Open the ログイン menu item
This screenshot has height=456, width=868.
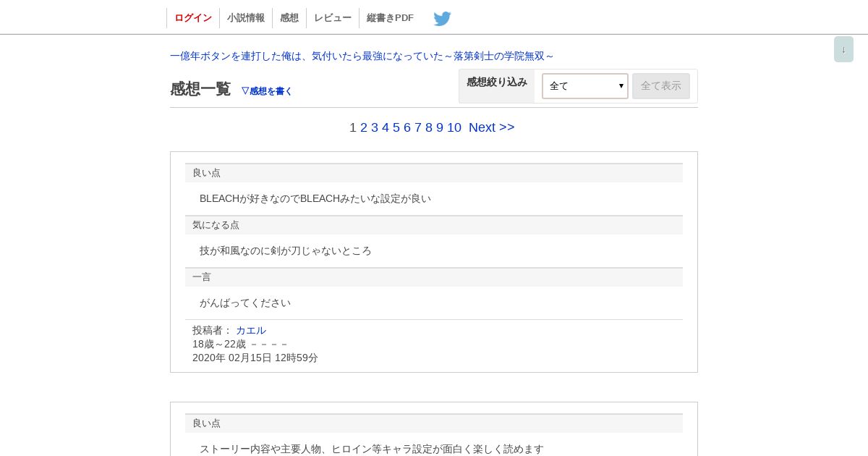[x=193, y=18]
